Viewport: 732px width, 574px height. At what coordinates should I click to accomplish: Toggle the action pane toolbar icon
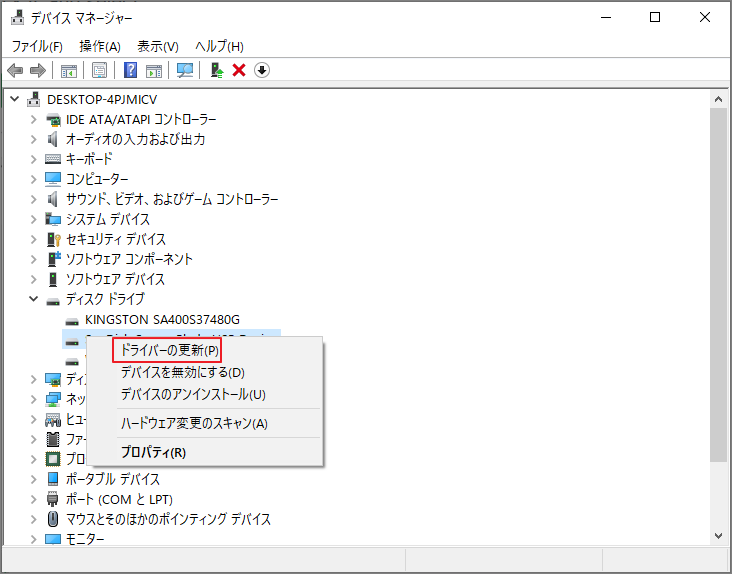pos(154,70)
